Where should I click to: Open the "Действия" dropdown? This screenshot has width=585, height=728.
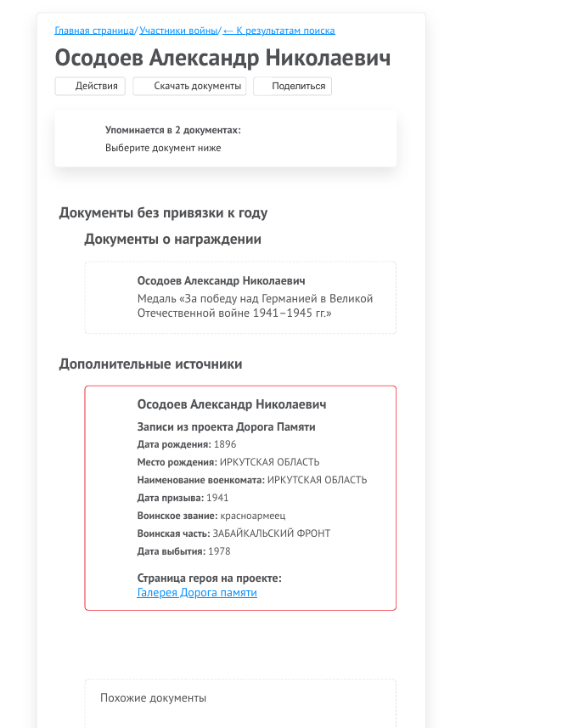pos(89,86)
